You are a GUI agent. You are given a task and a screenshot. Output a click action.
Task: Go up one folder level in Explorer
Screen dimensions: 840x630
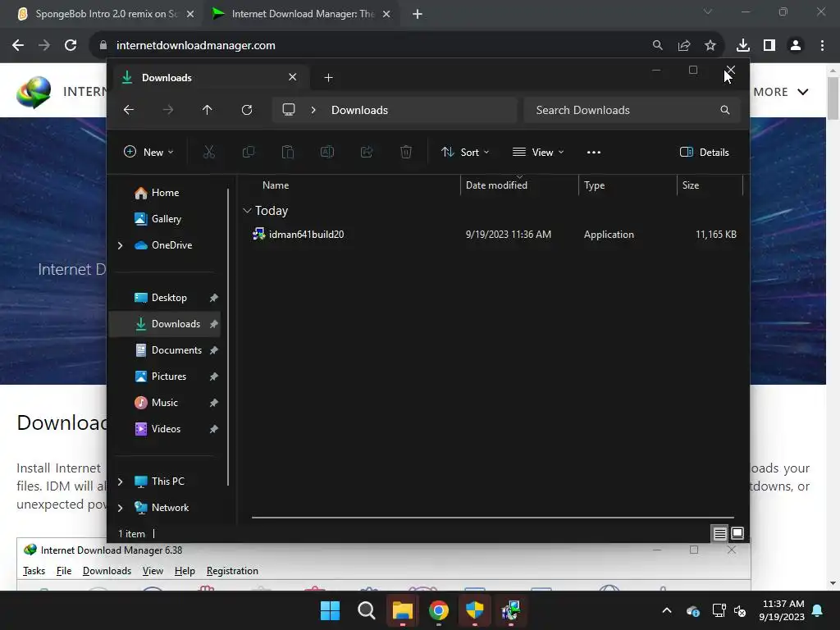pyautogui.click(x=208, y=110)
